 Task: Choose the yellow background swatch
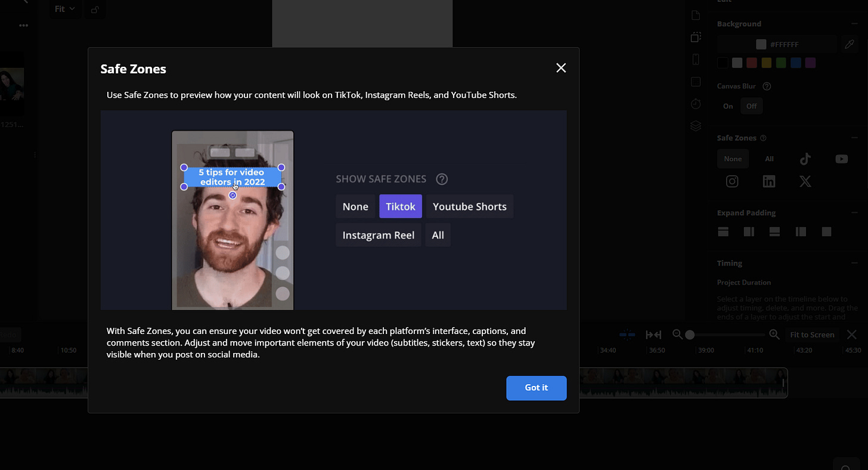[767, 63]
